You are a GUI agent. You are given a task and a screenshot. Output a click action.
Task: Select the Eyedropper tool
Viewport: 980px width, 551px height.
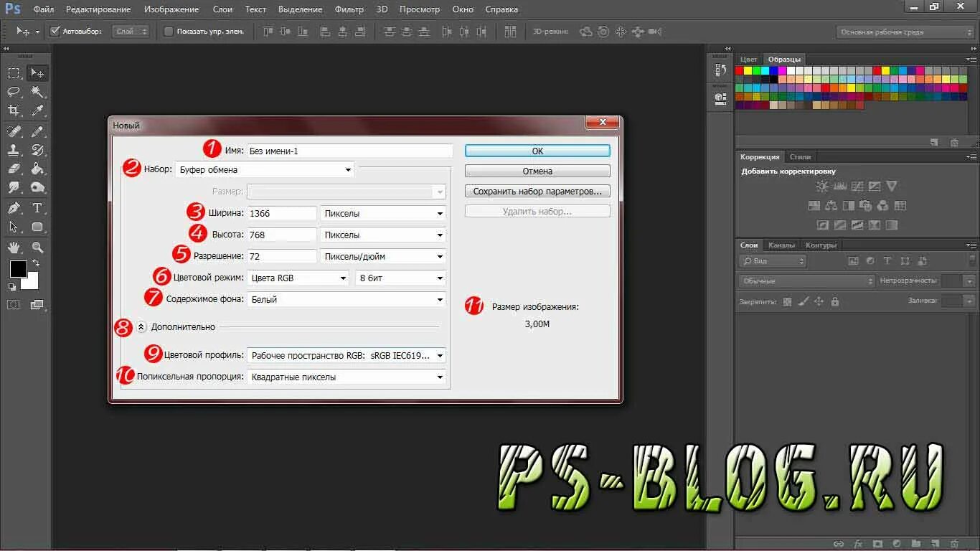pyautogui.click(x=37, y=110)
